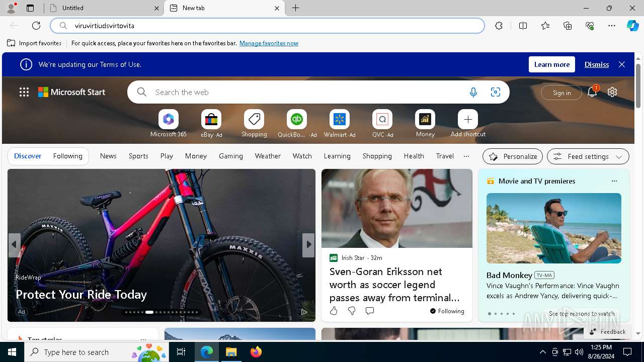The height and width of the screenshot is (362, 644).
Task: Show previous carousel slide arrow
Action: 14,245
